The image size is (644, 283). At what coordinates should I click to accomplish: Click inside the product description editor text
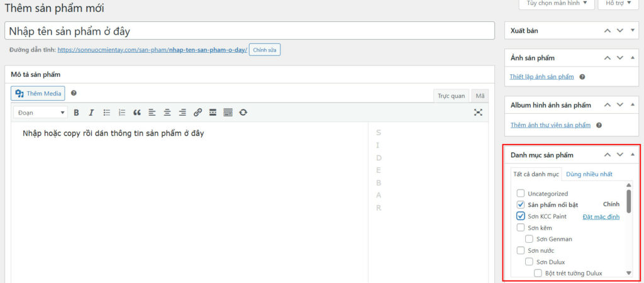(x=113, y=133)
